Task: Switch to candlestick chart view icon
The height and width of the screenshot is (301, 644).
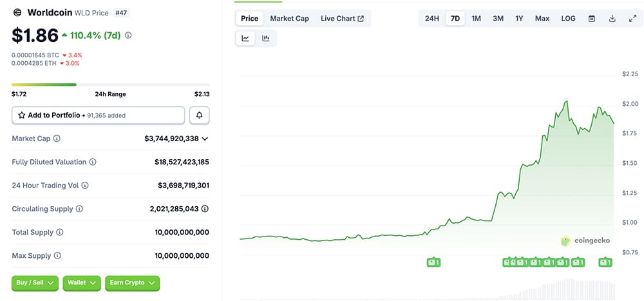Action: (266, 38)
